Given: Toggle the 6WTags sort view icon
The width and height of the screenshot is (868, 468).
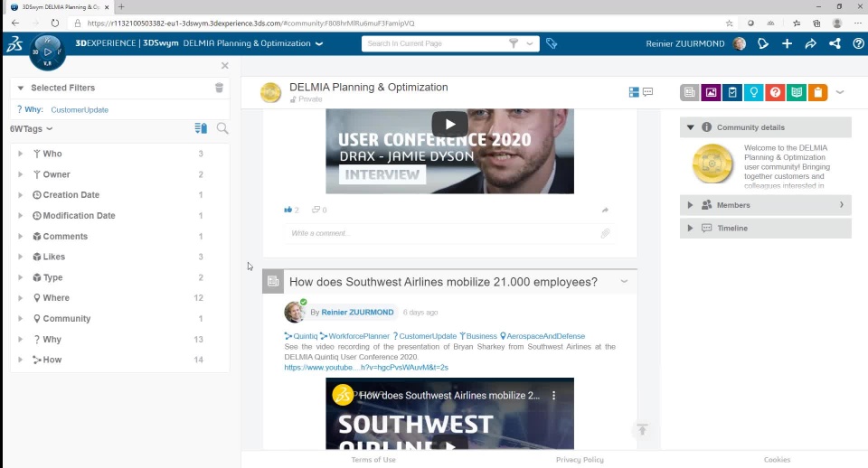Looking at the screenshot, I should [201, 128].
